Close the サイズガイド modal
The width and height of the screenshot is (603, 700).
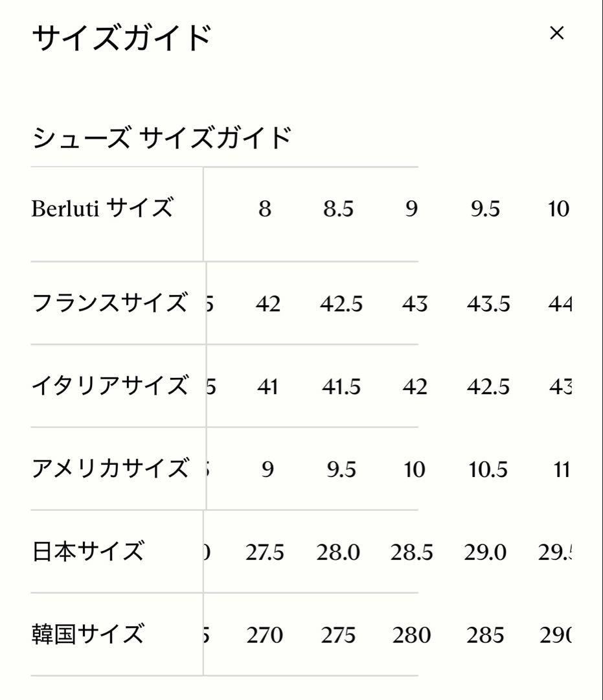coord(557,34)
